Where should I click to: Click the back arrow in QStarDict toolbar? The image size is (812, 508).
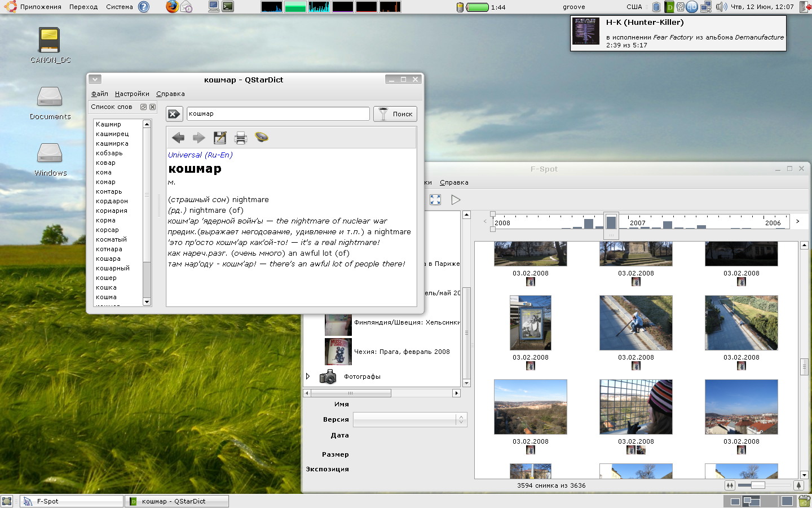tap(178, 138)
